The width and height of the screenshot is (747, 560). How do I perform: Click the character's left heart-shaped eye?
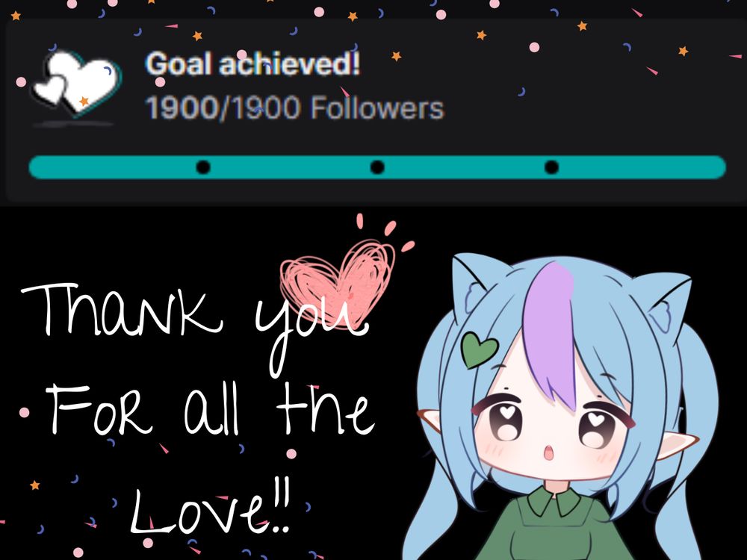[x=507, y=420]
